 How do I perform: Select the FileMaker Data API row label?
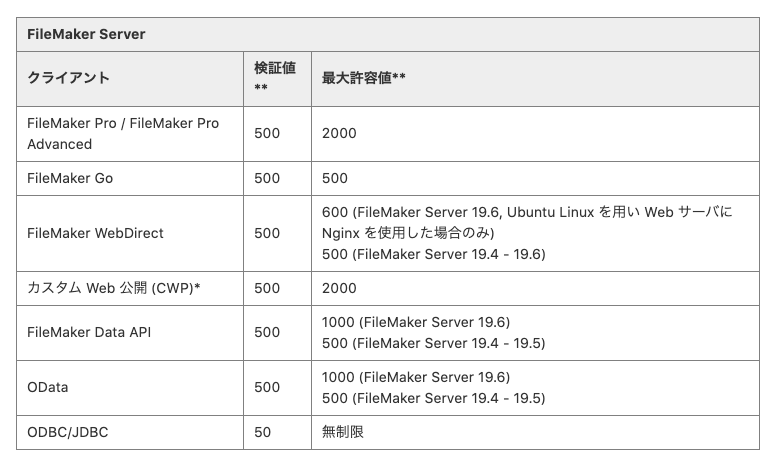click(x=89, y=332)
